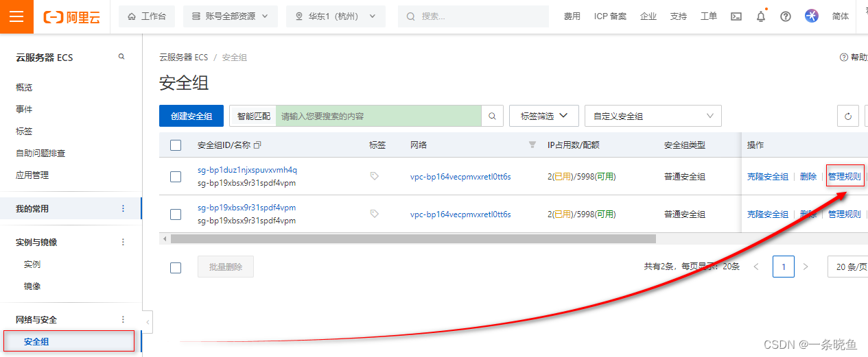Viewport: 868px width, 357px height.
Task: Open blue sg-bp19xbsx9r31spdf4vpm link in second row
Action: click(246, 208)
